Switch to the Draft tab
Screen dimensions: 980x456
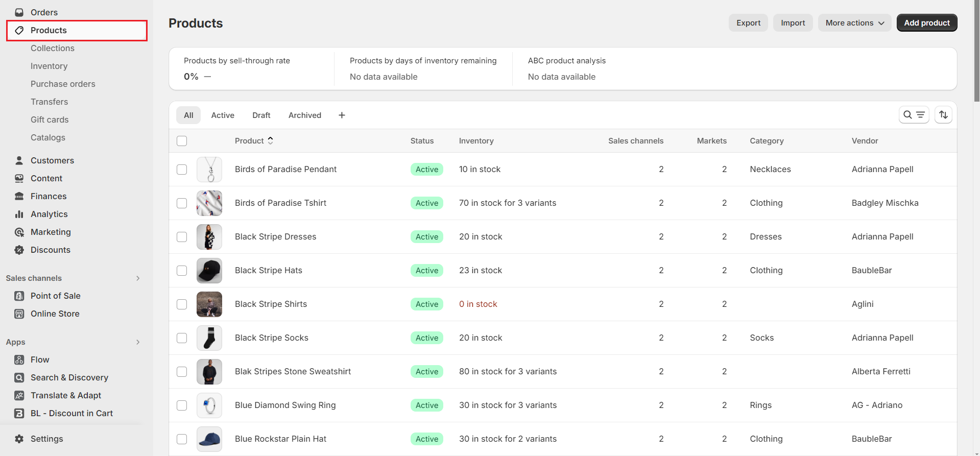tap(261, 115)
